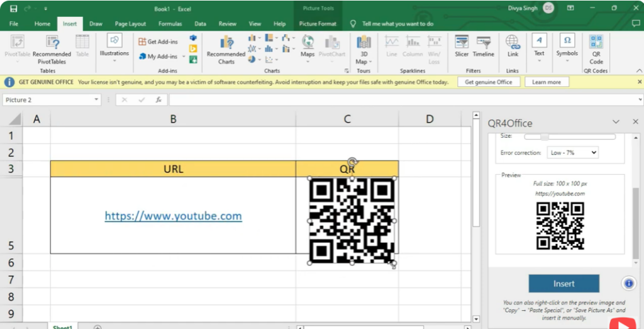Click inside the formula bar

click(x=403, y=100)
